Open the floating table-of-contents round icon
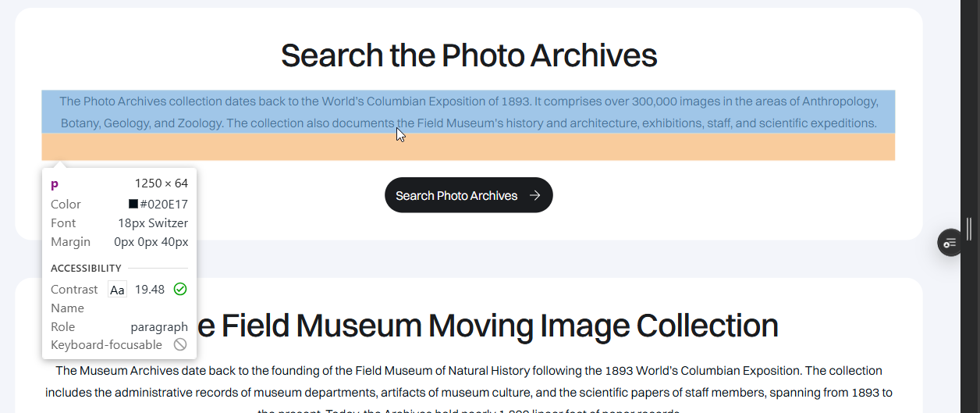980x413 pixels. click(950, 243)
